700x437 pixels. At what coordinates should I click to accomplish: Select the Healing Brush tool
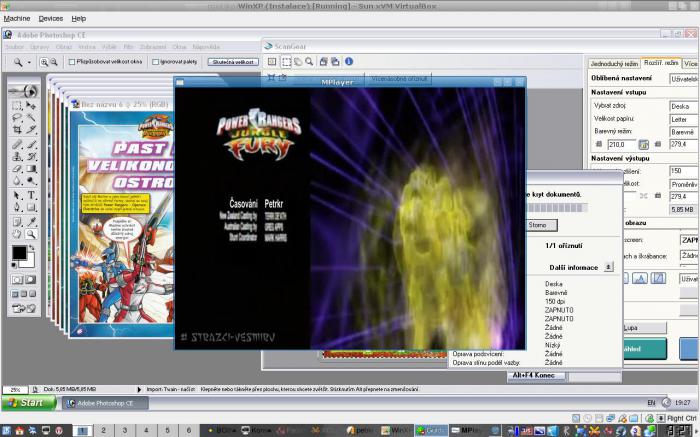tap(17, 144)
